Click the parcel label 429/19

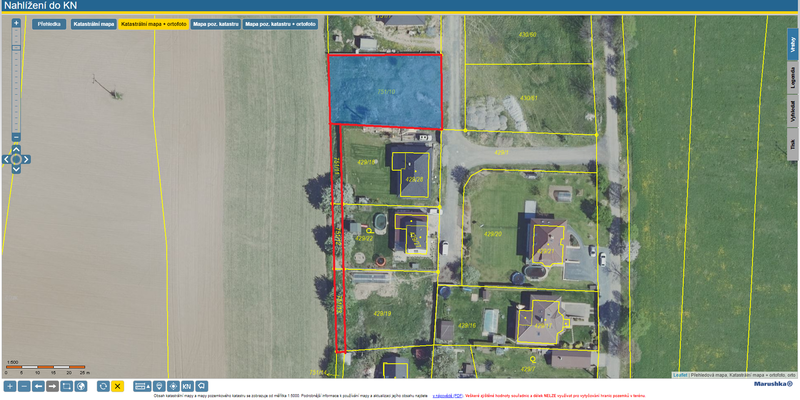pos(382,313)
